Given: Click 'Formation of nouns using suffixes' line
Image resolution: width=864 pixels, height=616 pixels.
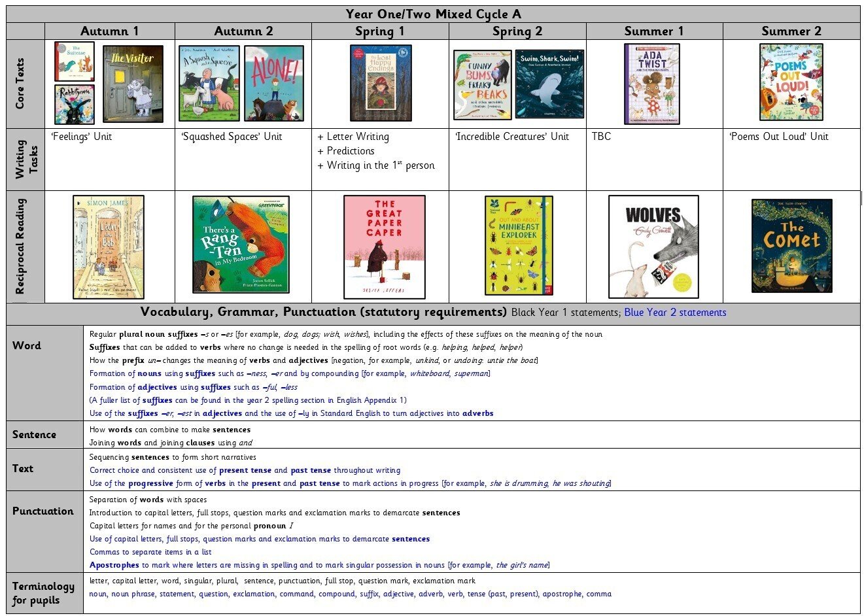Looking at the screenshot, I should click(x=290, y=373).
